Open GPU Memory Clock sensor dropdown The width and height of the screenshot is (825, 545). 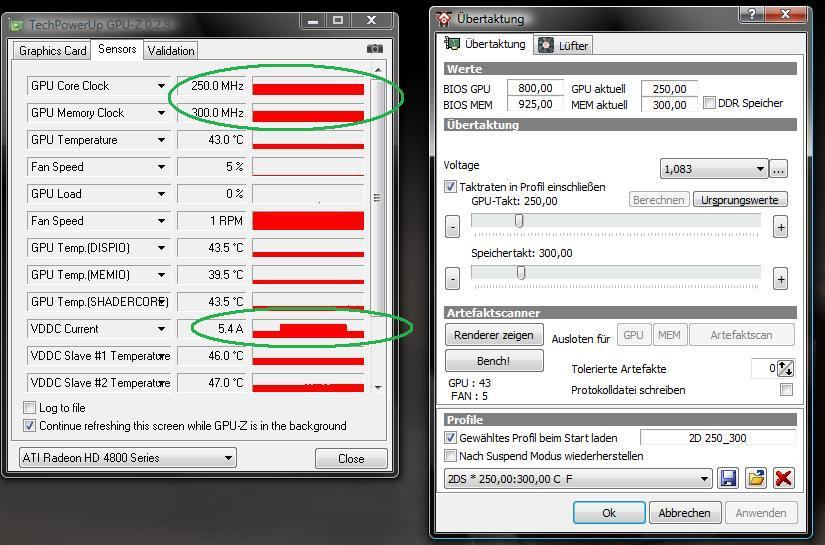pos(161,113)
